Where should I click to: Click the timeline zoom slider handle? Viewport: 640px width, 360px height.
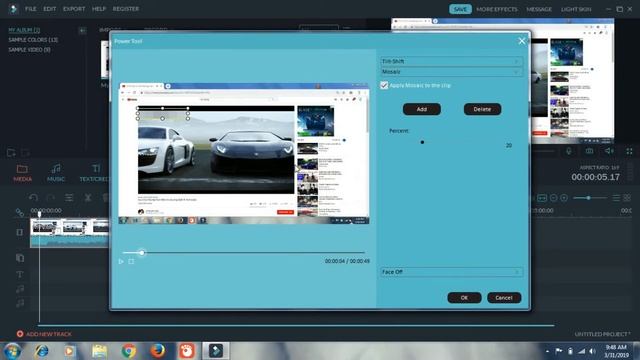click(588, 198)
